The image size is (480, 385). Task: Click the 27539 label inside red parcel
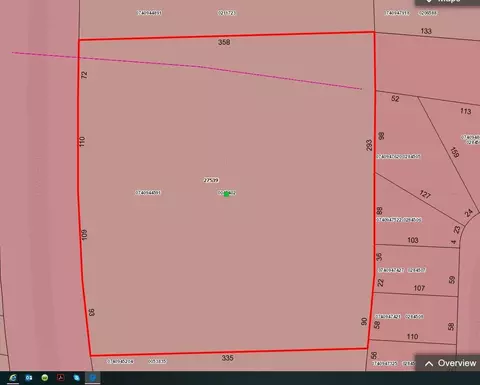click(x=211, y=180)
